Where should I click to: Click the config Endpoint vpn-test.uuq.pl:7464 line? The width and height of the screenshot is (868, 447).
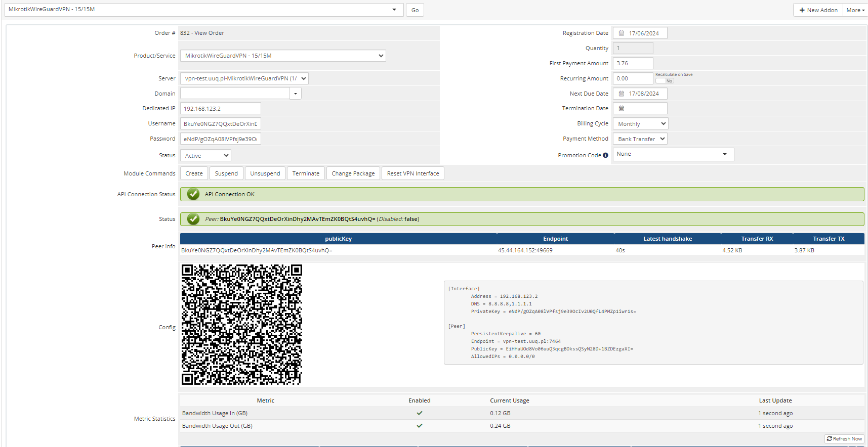(x=516, y=341)
